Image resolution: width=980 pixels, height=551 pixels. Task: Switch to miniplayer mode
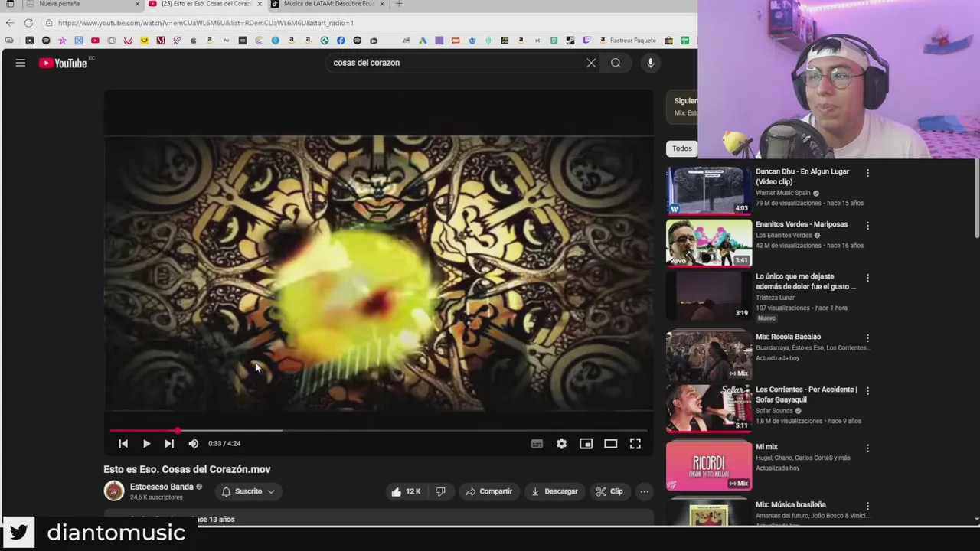(586, 443)
